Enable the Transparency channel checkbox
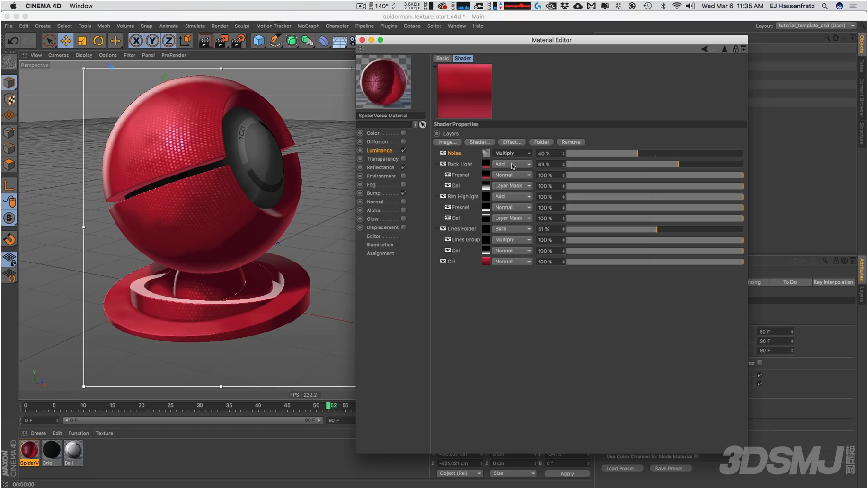 coord(403,158)
